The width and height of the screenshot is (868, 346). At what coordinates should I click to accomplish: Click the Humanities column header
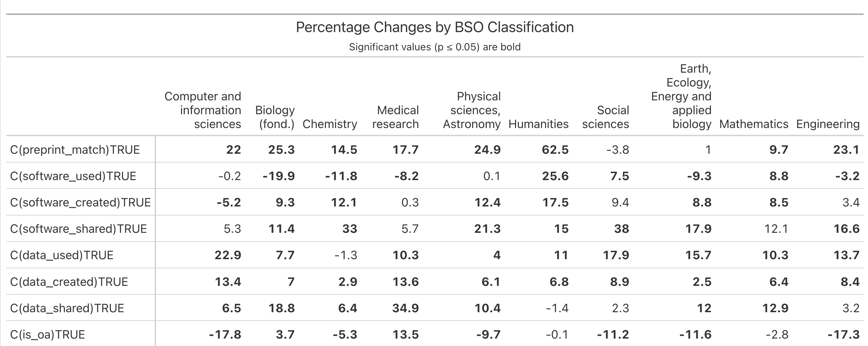click(538, 124)
